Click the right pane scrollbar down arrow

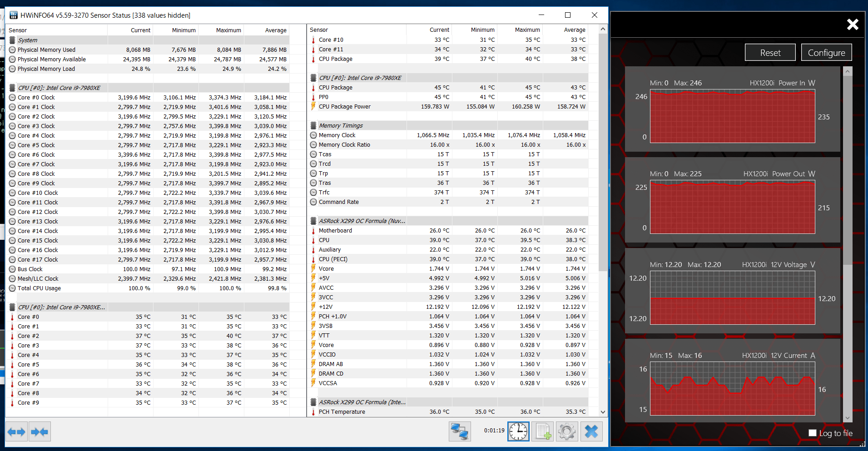coord(603,412)
